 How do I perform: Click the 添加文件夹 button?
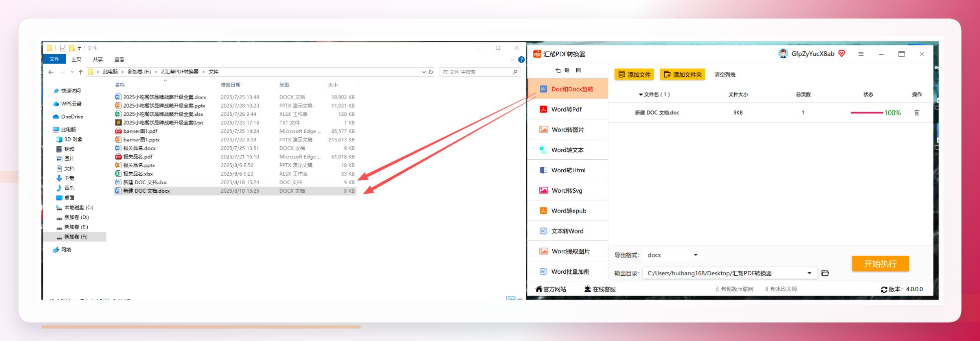point(682,75)
